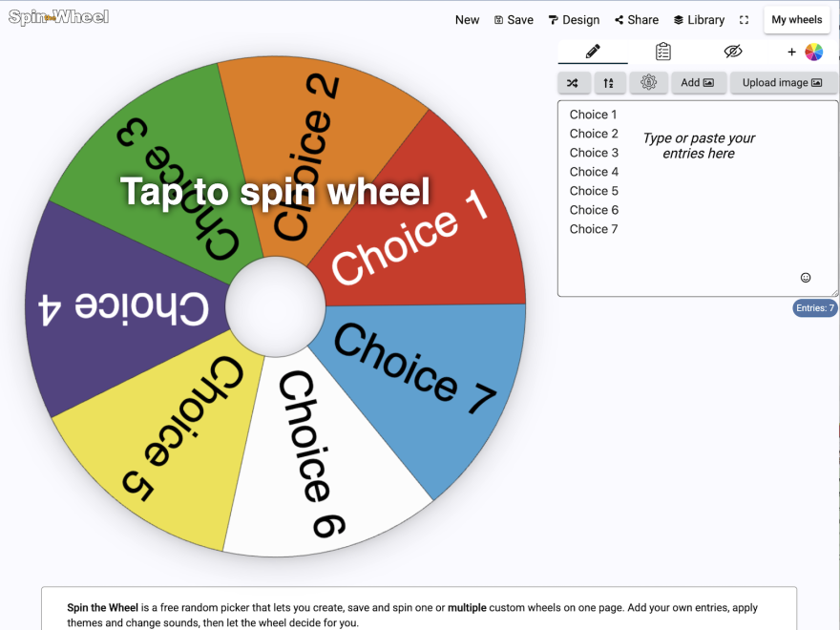This screenshot has height=630, width=840.
Task: Shuffle the wheel entries
Action: click(x=574, y=82)
